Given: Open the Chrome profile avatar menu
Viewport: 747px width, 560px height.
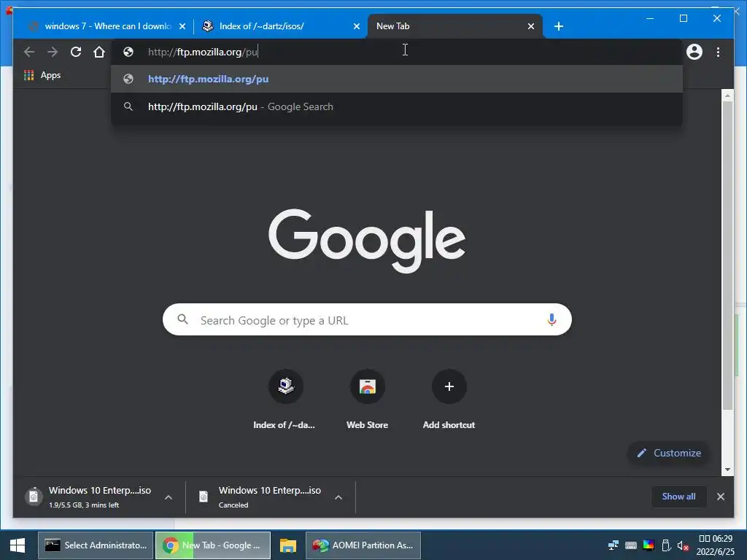Looking at the screenshot, I should [x=694, y=52].
